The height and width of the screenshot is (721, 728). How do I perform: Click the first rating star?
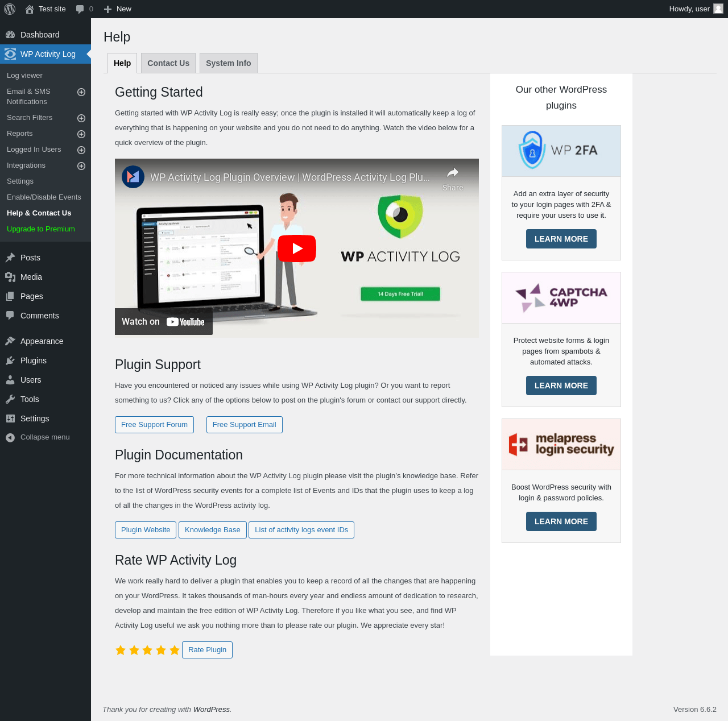121,650
